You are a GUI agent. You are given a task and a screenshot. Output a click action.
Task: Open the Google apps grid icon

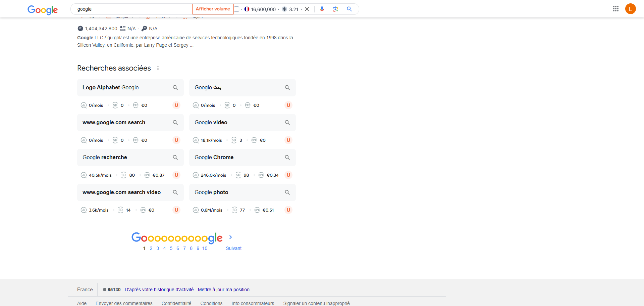616,9
